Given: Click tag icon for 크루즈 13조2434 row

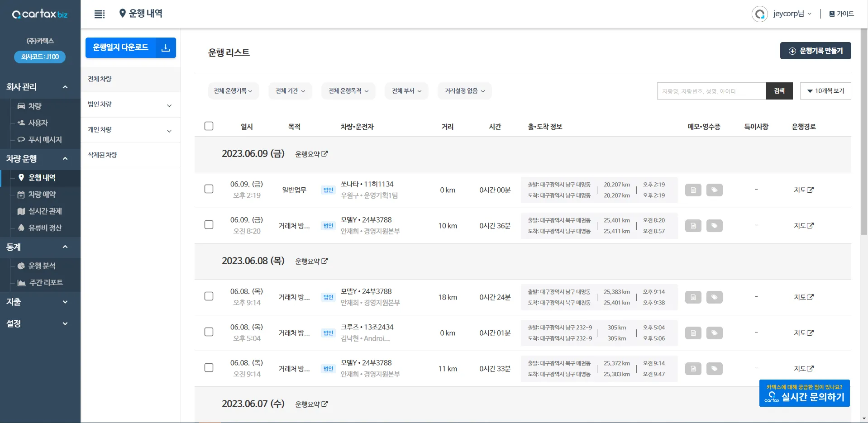Looking at the screenshot, I should tap(715, 333).
